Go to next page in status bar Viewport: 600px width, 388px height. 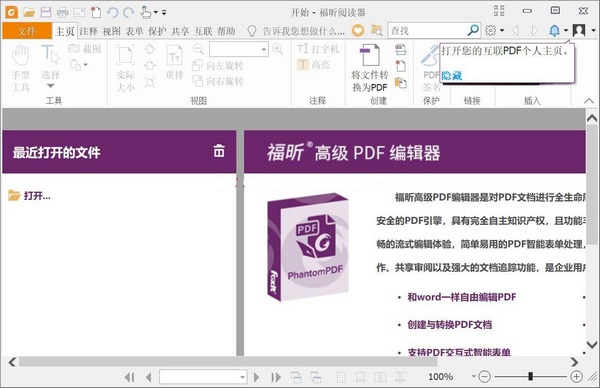(256, 377)
